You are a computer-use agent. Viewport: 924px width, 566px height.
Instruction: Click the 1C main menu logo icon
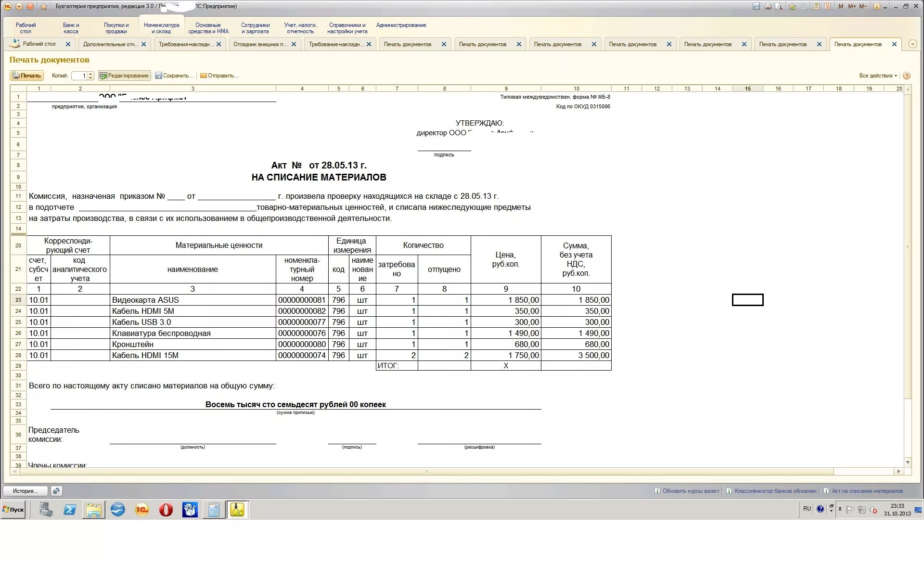pos(7,6)
